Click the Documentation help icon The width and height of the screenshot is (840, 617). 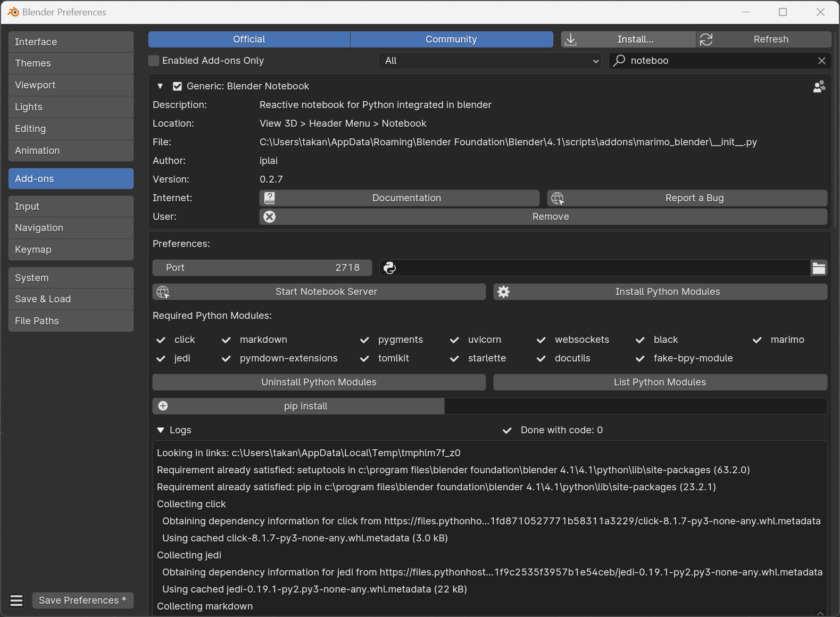tap(270, 198)
